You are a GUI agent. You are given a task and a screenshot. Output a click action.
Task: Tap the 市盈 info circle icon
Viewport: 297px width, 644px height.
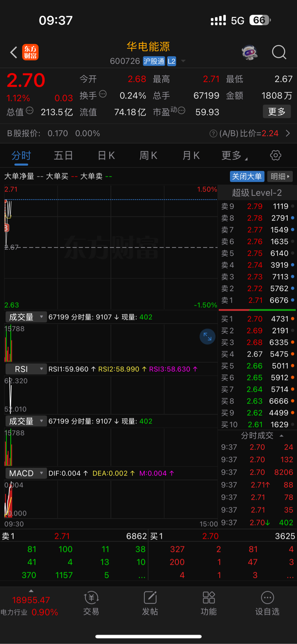(x=181, y=111)
